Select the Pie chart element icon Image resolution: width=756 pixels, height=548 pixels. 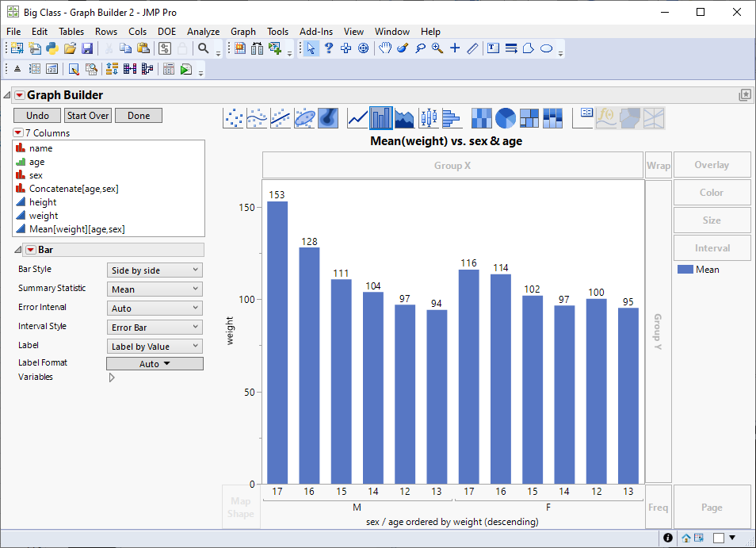(x=506, y=119)
